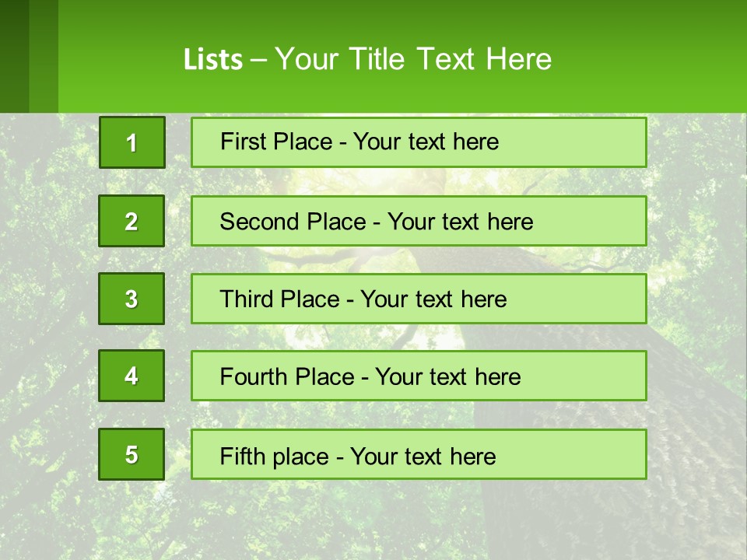Click the dark green stripe in header corner
The image size is (747, 560).
14,56
